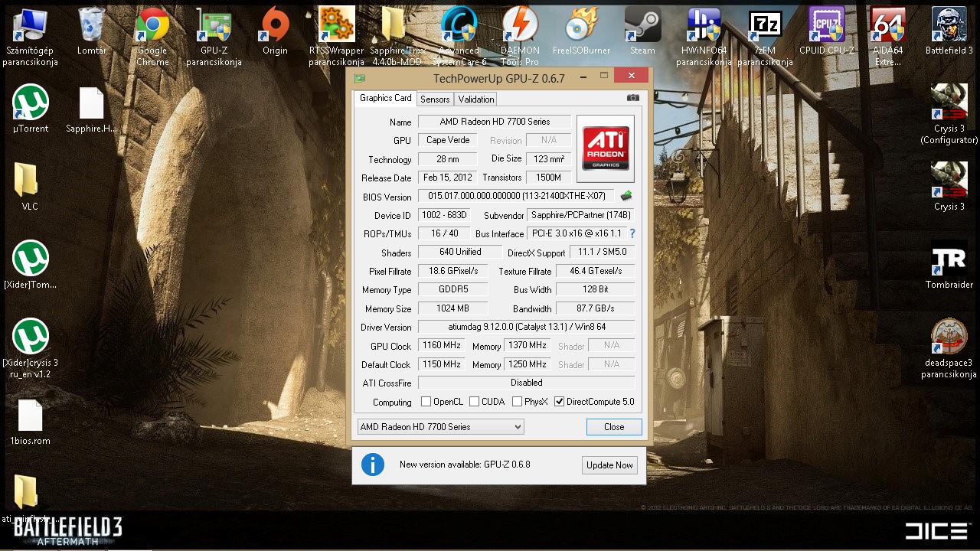Uncheck the DirectCompute 5.0 checkbox
Screen dimensions: 980x551
[560, 402]
